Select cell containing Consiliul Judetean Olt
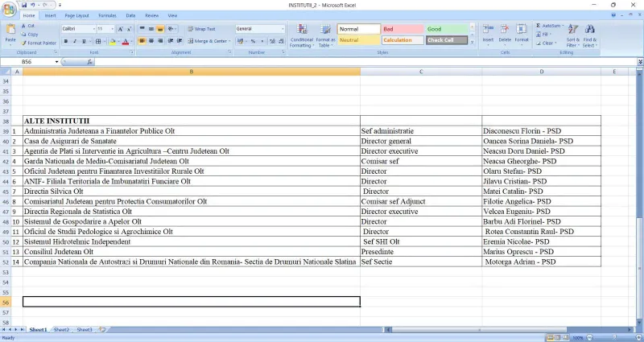Image resolution: width=644 pixels, height=342 pixels. [192, 252]
